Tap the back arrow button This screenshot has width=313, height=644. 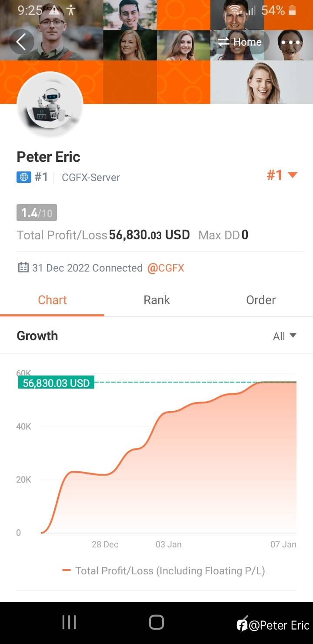(x=21, y=42)
